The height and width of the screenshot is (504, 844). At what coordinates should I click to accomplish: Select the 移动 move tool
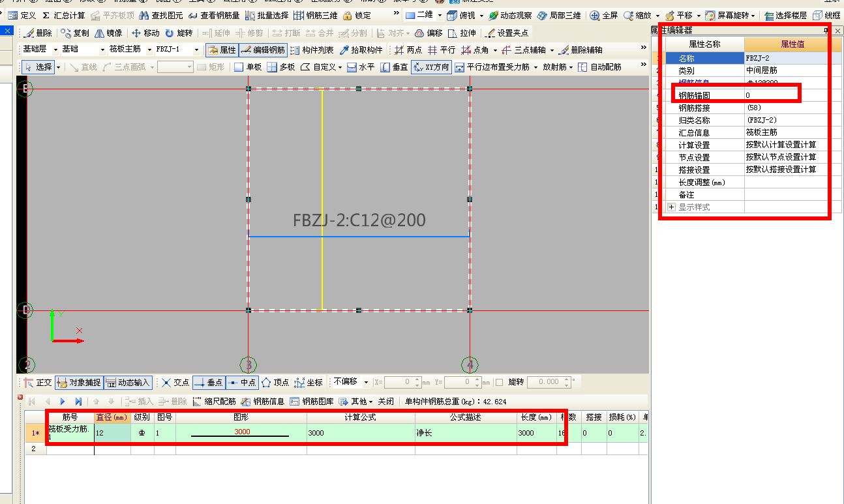(x=145, y=33)
